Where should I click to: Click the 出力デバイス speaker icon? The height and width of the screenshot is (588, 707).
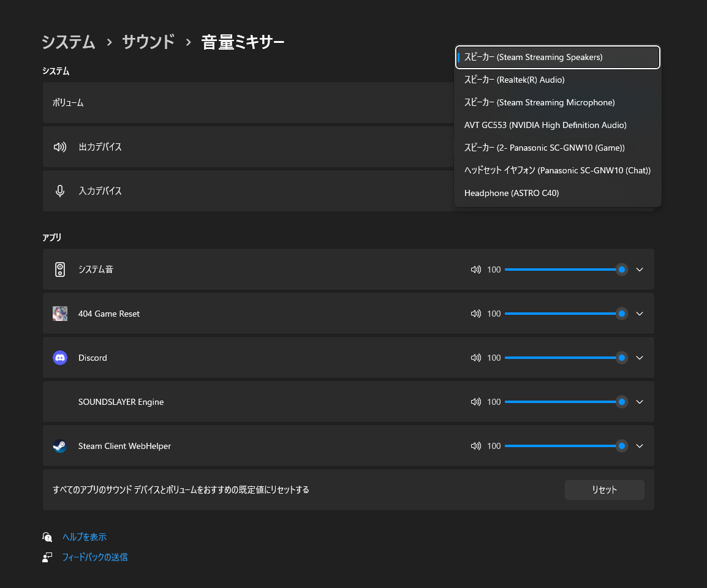(59, 146)
